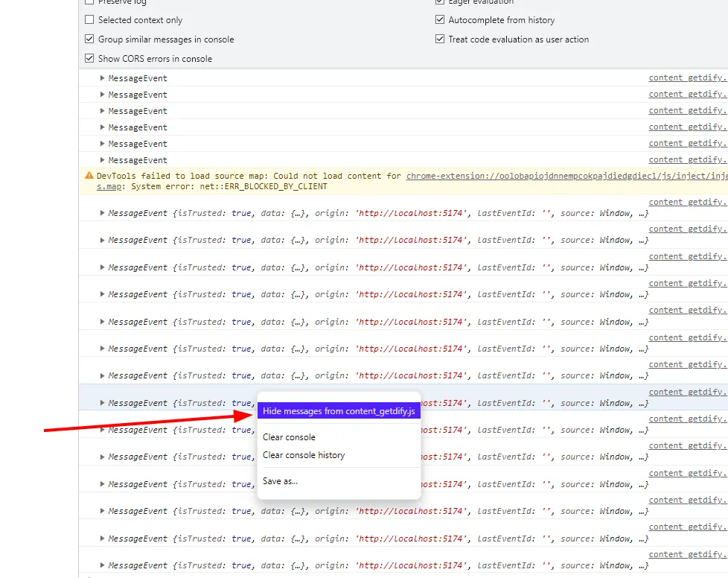Expand the topmost collapsed MessageEvent entry
Viewport: 728px width, 578px height.
pyautogui.click(x=102, y=78)
